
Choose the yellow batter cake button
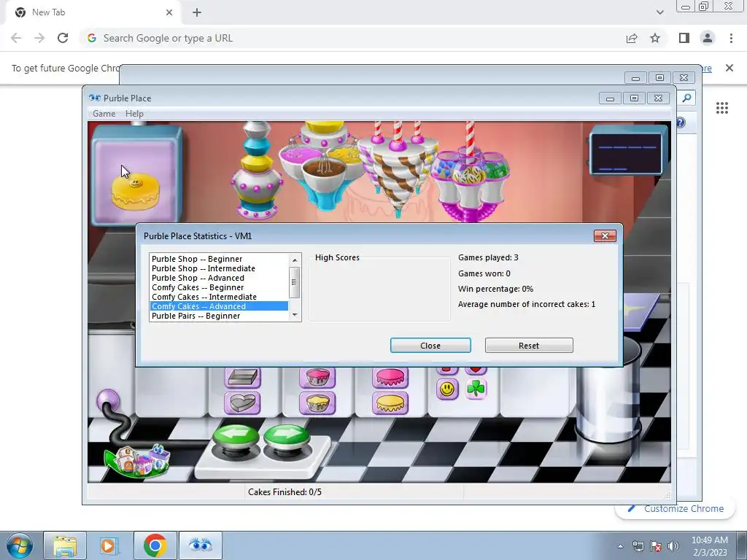pos(317,403)
